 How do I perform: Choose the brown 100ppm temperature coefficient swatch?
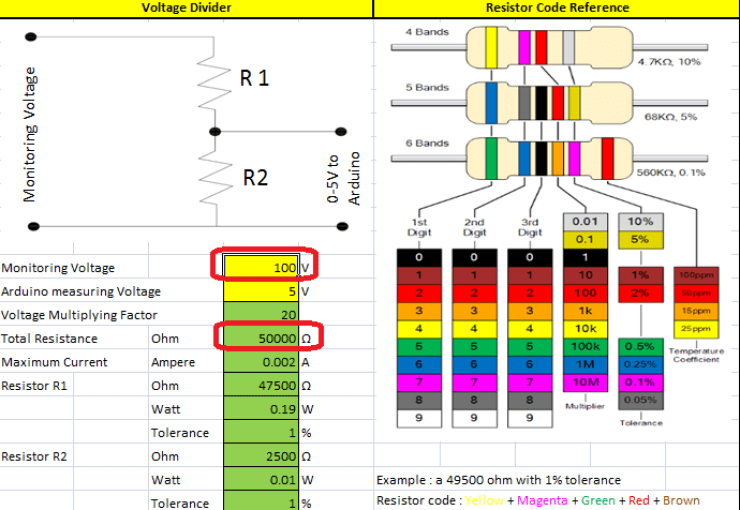pyautogui.click(x=699, y=274)
